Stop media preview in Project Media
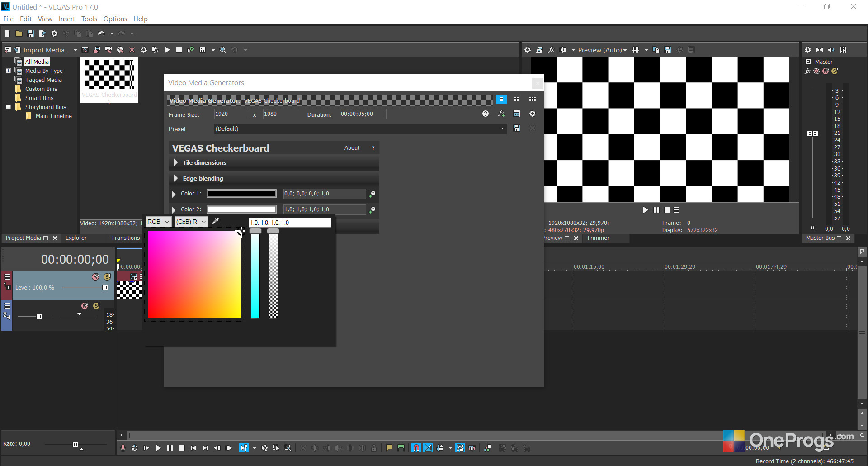The height and width of the screenshot is (466, 868). [179, 50]
